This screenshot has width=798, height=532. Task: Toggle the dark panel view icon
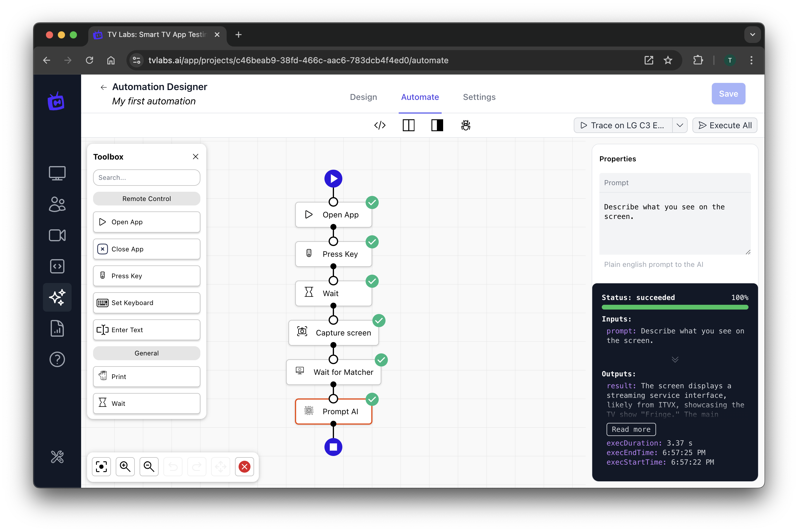pos(437,125)
